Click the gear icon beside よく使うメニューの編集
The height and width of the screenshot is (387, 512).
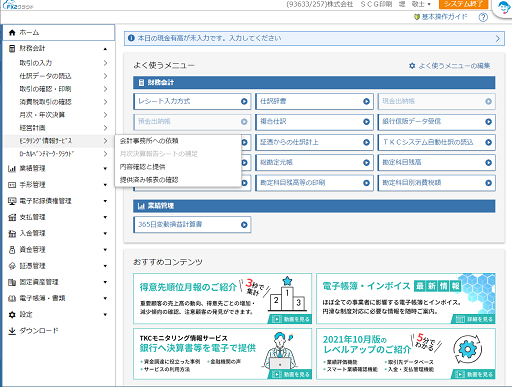(x=412, y=66)
